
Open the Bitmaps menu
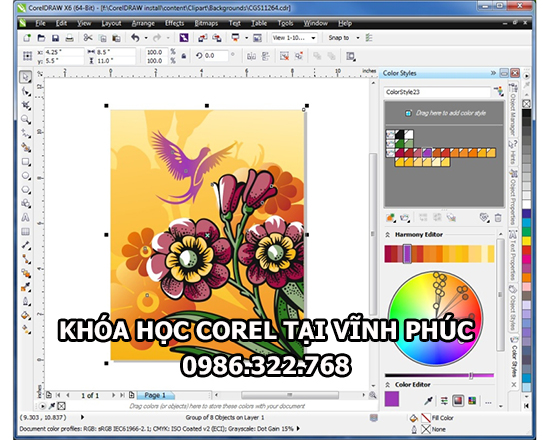coord(206,23)
